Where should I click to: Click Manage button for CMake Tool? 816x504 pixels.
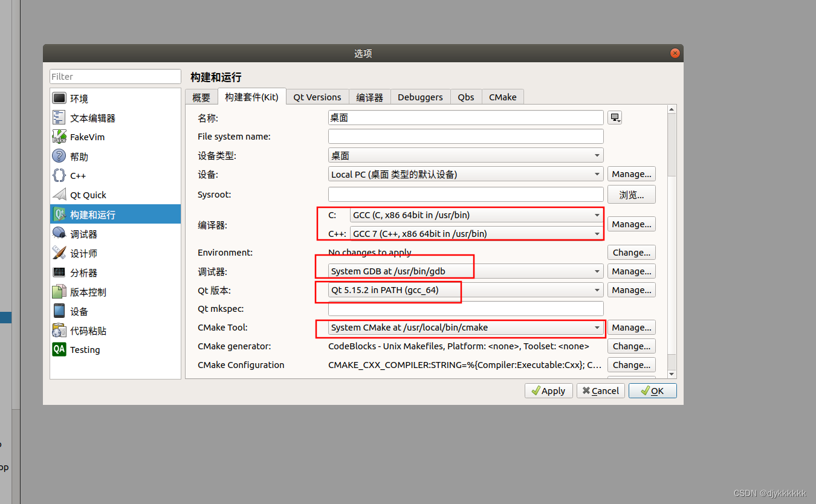(x=632, y=328)
